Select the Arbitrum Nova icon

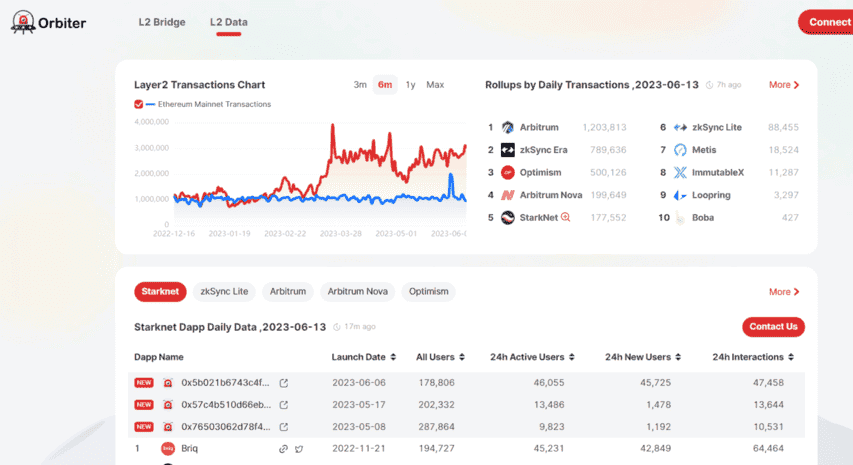click(x=508, y=195)
